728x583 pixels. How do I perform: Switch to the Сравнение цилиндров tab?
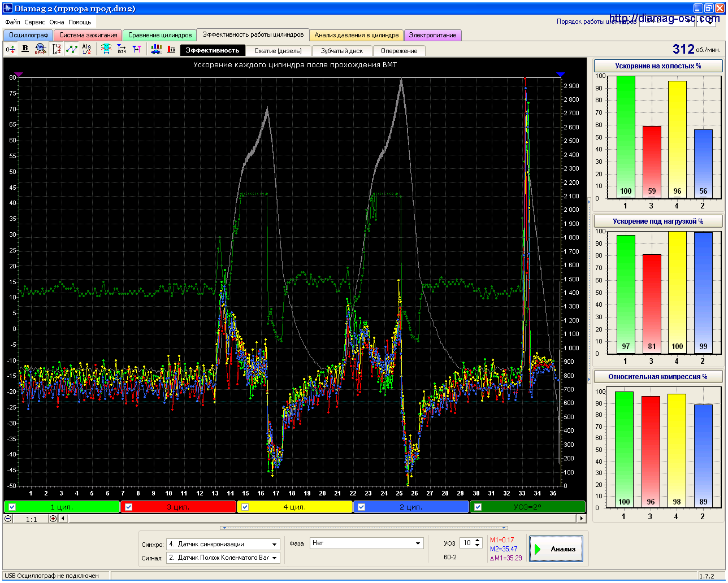pos(160,35)
